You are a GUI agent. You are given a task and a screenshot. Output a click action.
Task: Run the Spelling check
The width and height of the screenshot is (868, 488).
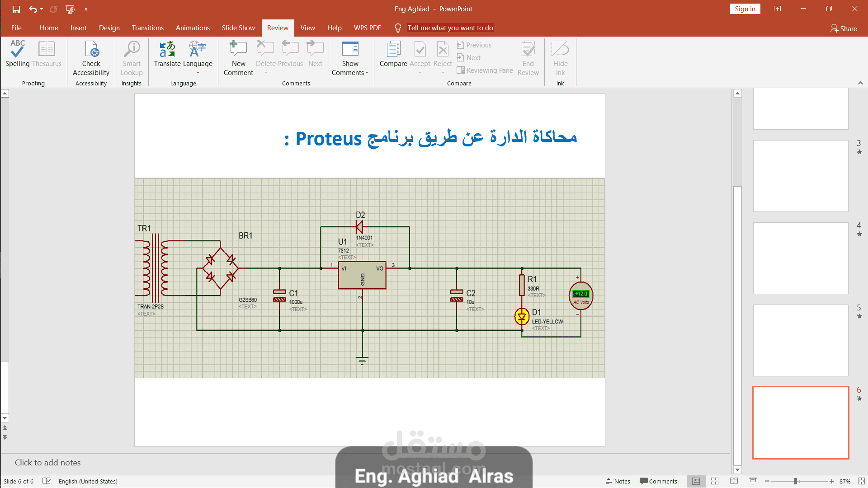17,54
